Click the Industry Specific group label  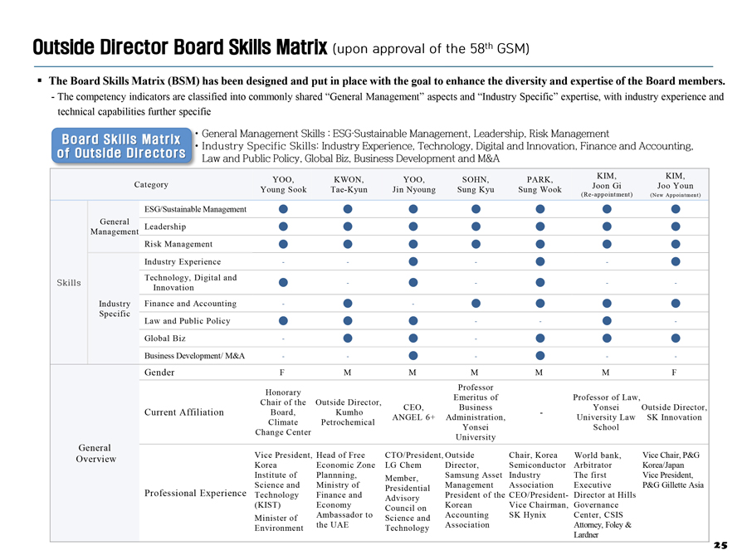coord(114,309)
